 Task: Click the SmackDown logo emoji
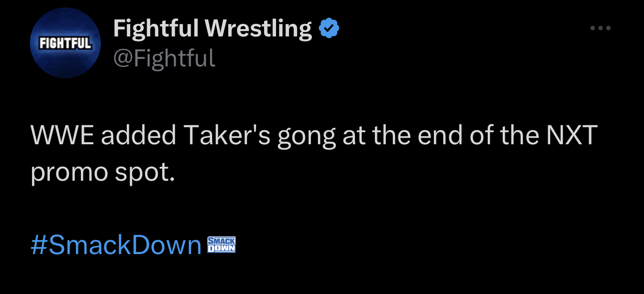pos(221,245)
